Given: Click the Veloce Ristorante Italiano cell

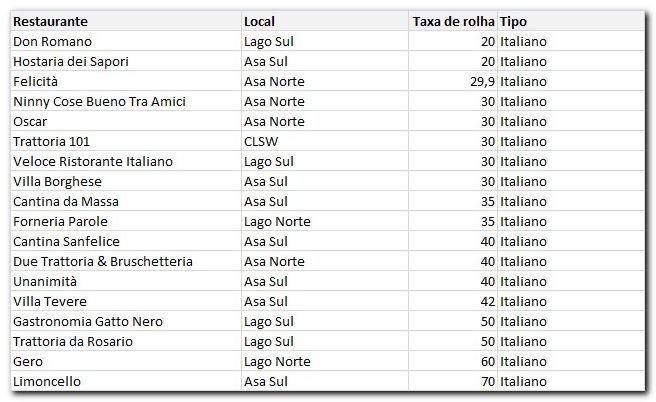Looking at the screenshot, I should [93, 161].
